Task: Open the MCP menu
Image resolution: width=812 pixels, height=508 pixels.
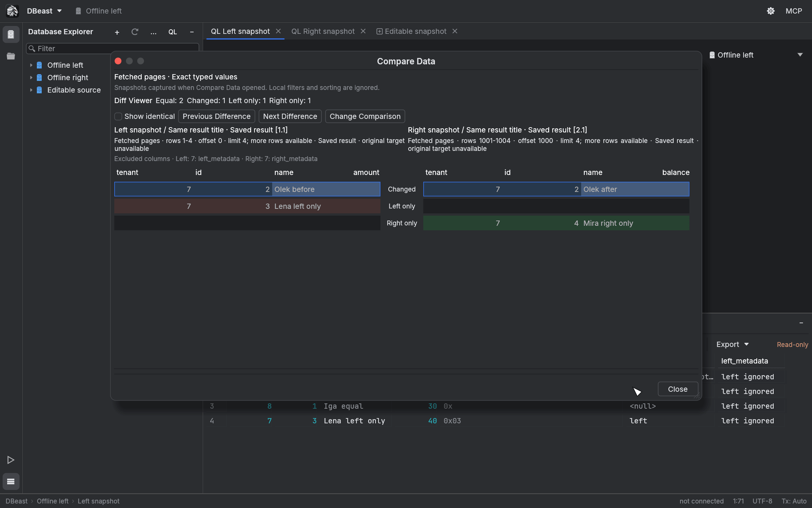Action: (x=794, y=11)
